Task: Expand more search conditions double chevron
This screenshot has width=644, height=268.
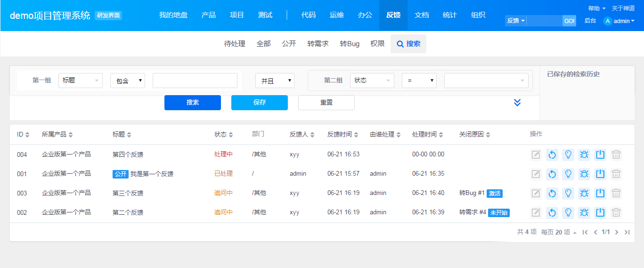Action: [x=517, y=103]
